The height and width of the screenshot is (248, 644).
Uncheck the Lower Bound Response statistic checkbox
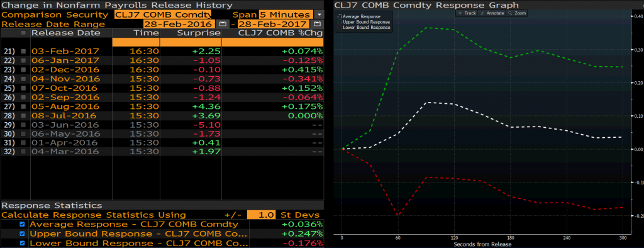[x=22, y=243]
